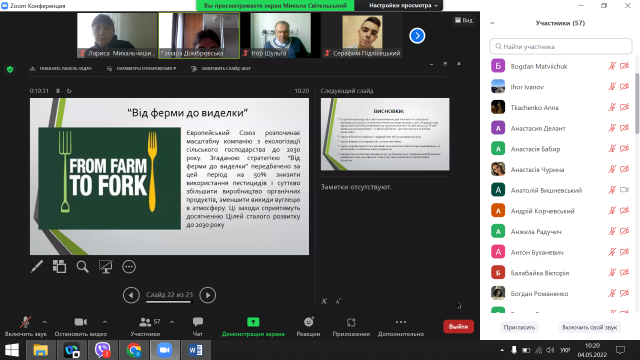
Task: Open Word from taskbar
Action: [x=196, y=350]
